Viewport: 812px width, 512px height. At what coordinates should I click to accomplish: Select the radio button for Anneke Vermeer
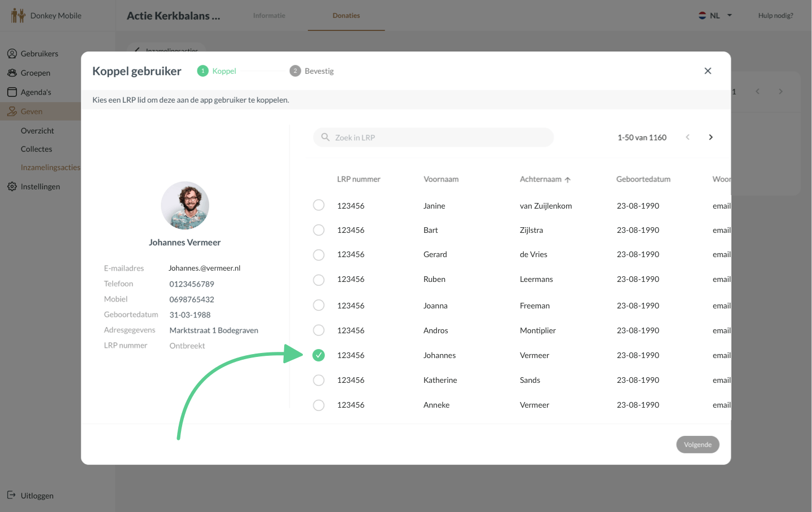click(319, 405)
